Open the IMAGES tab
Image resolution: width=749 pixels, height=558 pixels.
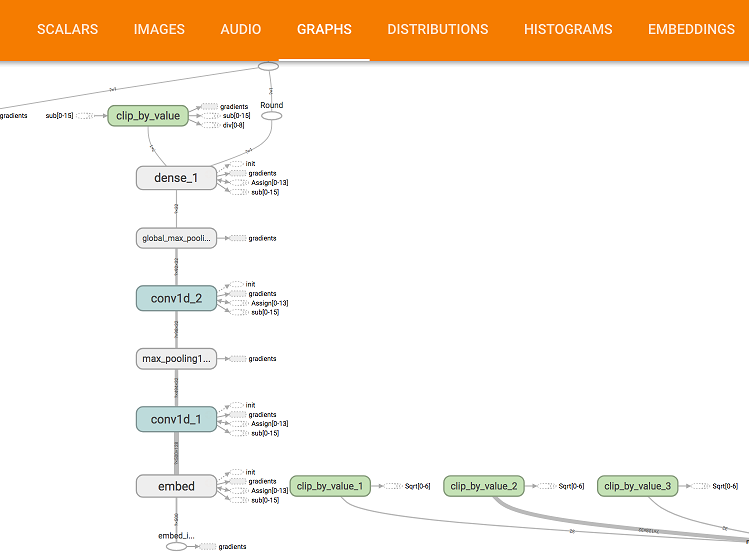click(x=159, y=29)
